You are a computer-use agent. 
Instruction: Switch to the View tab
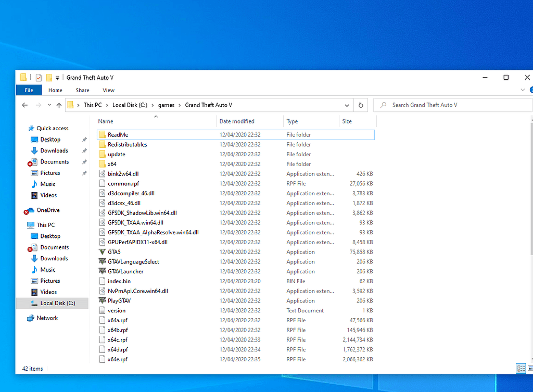108,90
